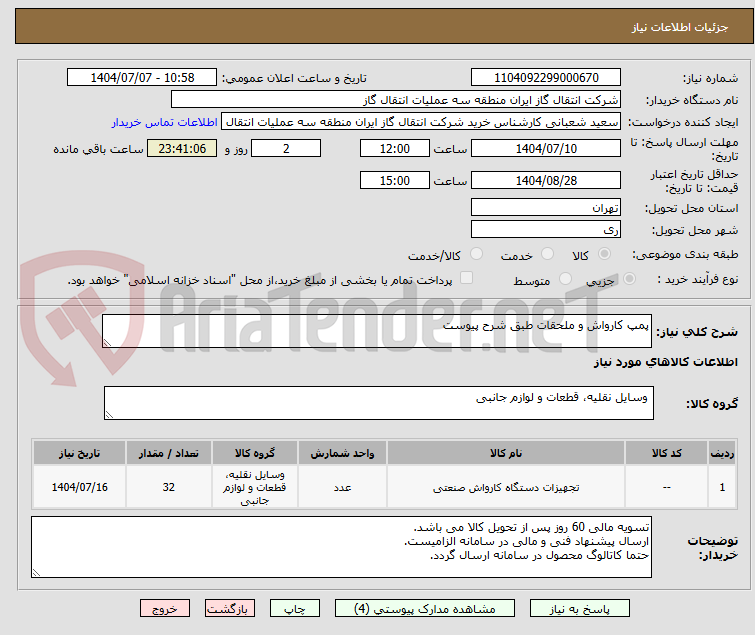The height and width of the screenshot is (635, 755).
Task: Click the resize handle of the goods group textarea
Action: (x=109, y=415)
